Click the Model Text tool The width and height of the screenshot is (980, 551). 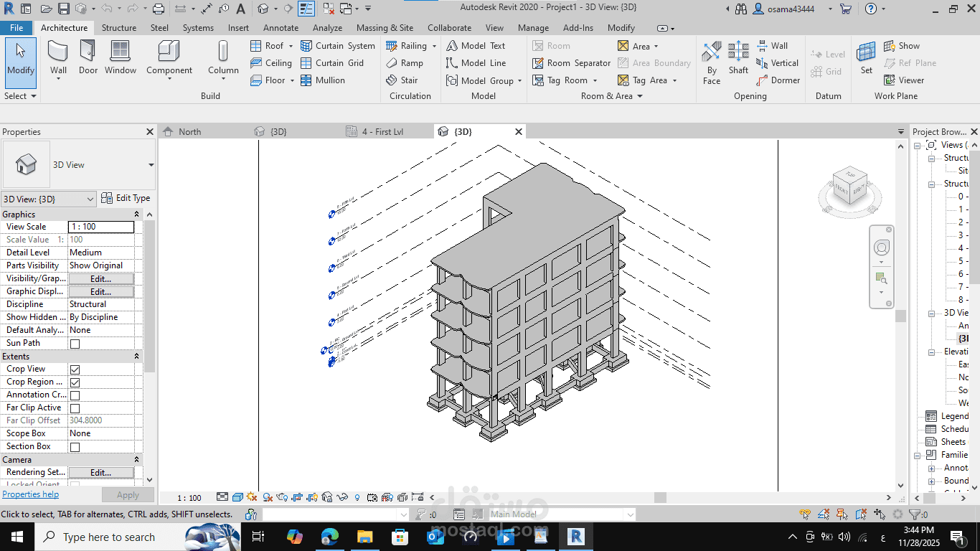pos(476,46)
